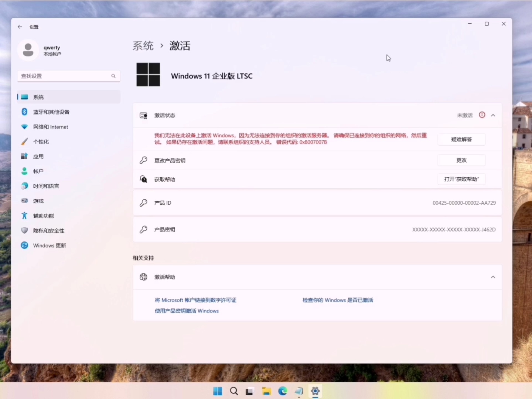This screenshot has width=532, height=399.
Task: Select 系统 in the sidebar
Action: click(x=69, y=97)
